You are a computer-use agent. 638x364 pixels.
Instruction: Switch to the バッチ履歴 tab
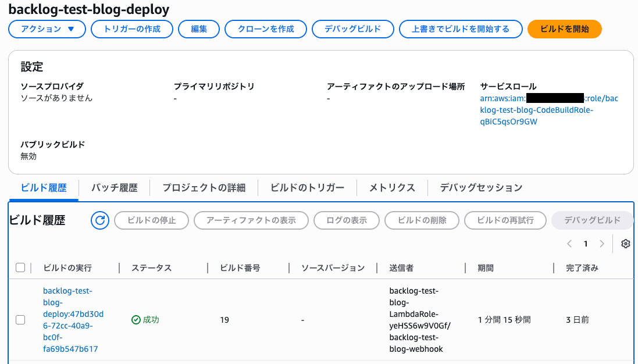tap(114, 188)
